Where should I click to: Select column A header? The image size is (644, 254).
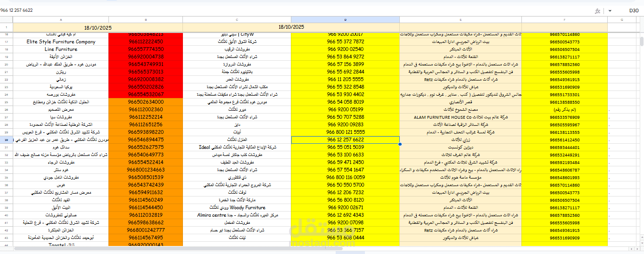(60, 19)
